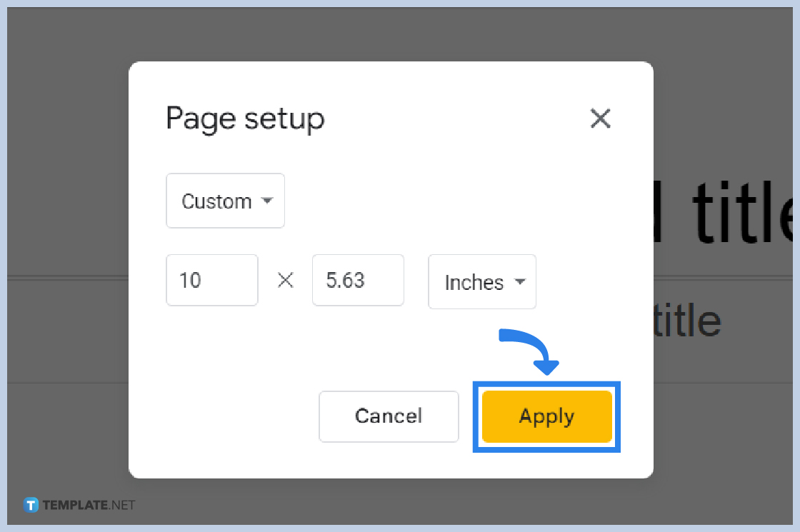This screenshot has height=532, width=800.
Task: Select the page height field showing 5.63
Action: [358, 280]
